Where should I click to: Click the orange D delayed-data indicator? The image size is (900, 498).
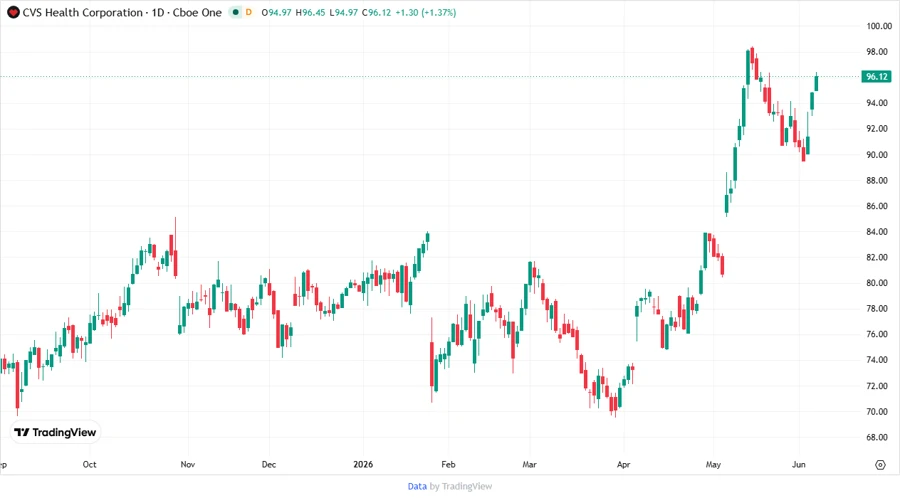tap(249, 12)
